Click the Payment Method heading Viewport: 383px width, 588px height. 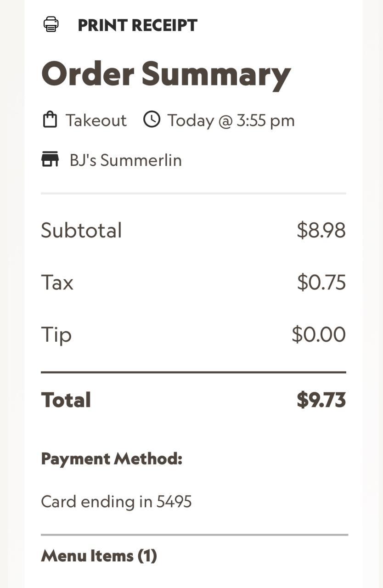(x=112, y=458)
